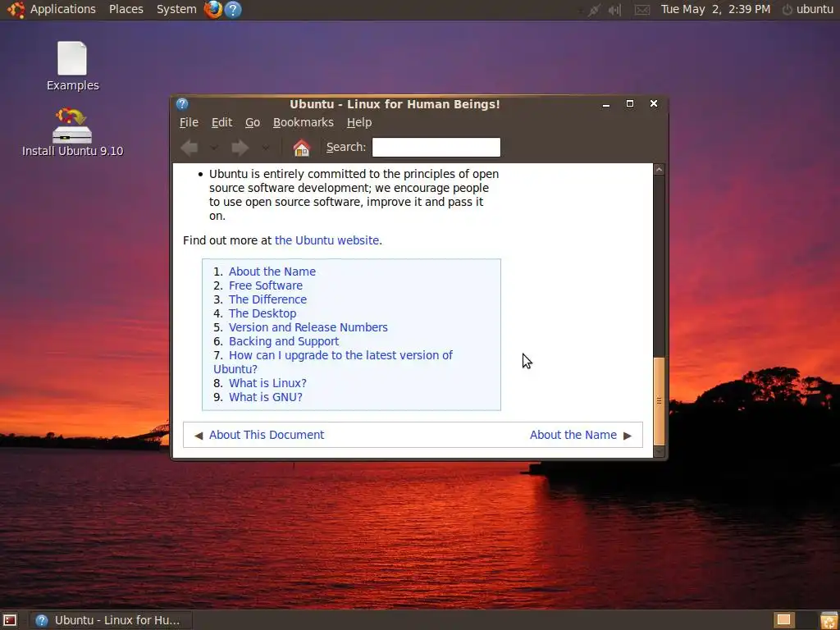Click the help window title bar icon

182,104
